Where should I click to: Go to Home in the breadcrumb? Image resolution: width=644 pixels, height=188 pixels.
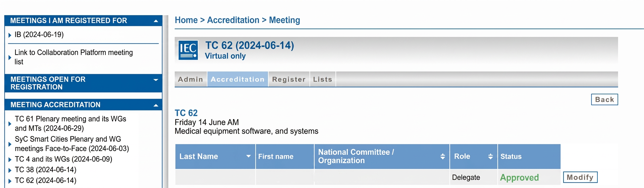(186, 20)
